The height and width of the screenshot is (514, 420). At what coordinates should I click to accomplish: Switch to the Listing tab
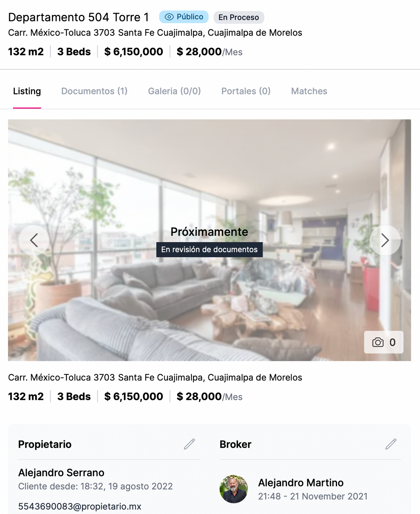[x=27, y=91]
